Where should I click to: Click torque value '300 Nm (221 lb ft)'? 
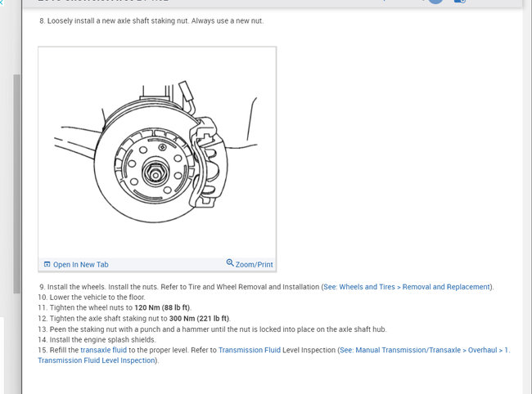coord(199,319)
